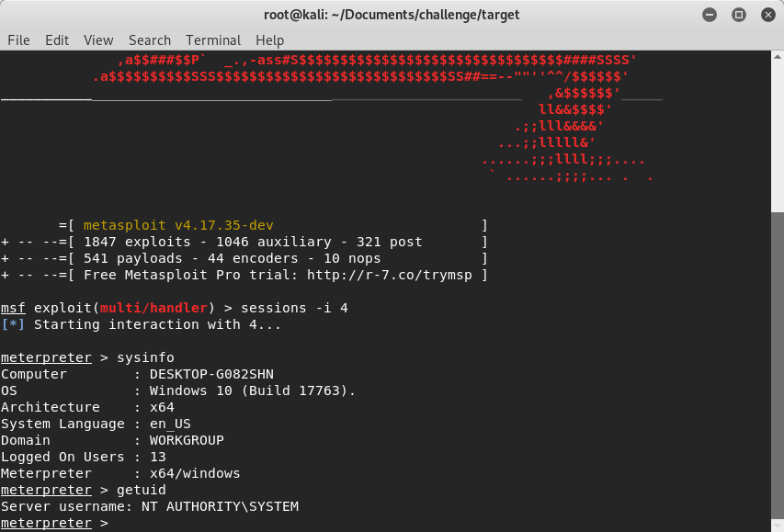Click the metasploit v4.17.35-dev version text

tap(178, 225)
